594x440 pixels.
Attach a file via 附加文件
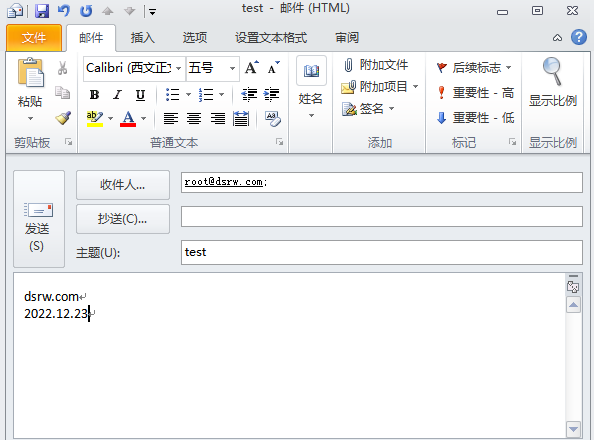(376, 65)
